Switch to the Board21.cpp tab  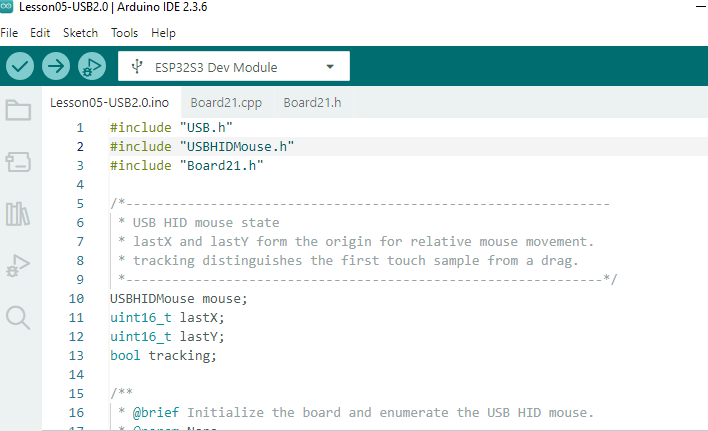226,102
